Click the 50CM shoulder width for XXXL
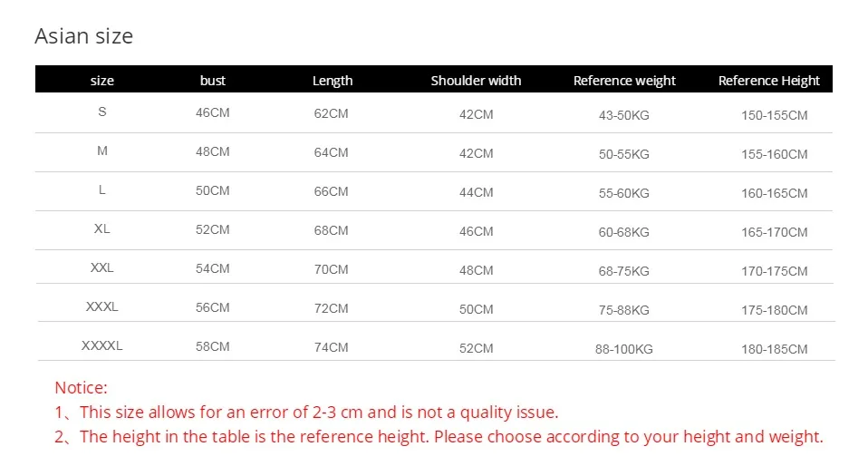 [476, 309]
